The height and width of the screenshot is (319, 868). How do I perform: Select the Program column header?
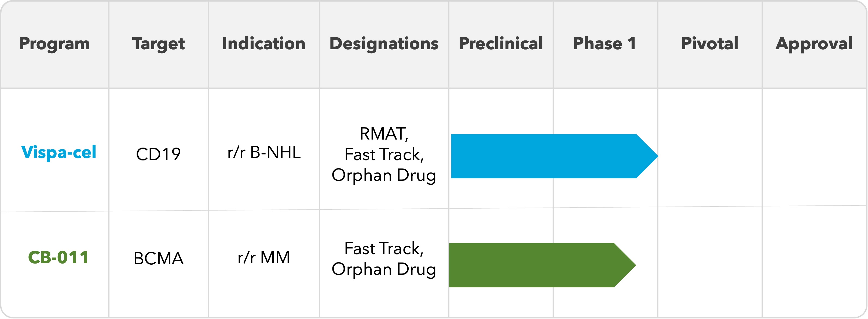[x=54, y=44]
